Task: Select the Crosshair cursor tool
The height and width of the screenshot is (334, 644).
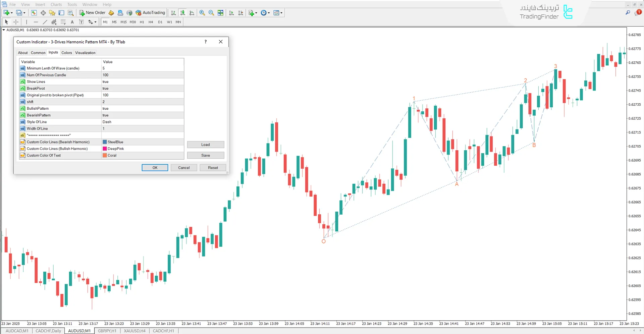Action: pos(16,22)
